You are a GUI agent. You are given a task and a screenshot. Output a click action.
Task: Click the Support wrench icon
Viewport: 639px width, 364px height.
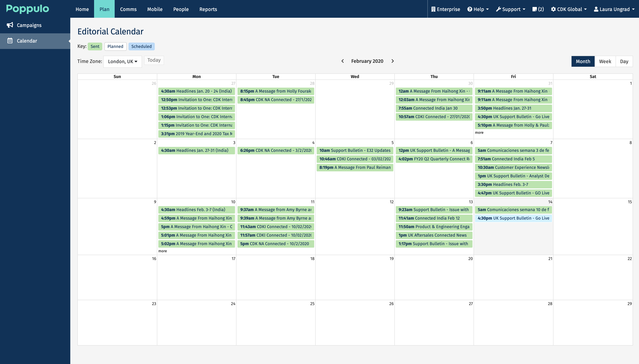498,9
